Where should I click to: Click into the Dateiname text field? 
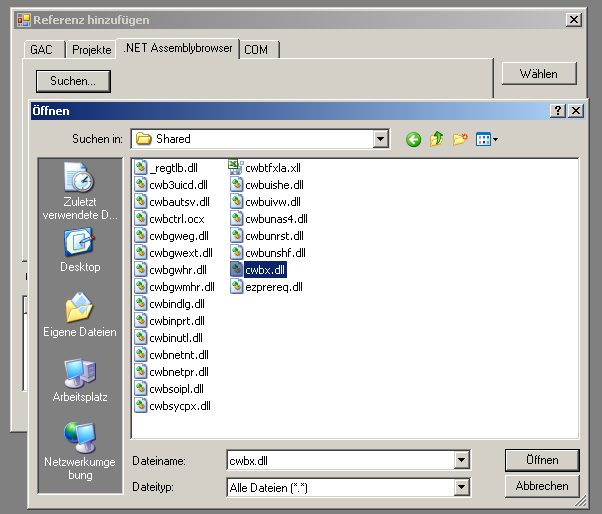pyautogui.click(x=341, y=460)
